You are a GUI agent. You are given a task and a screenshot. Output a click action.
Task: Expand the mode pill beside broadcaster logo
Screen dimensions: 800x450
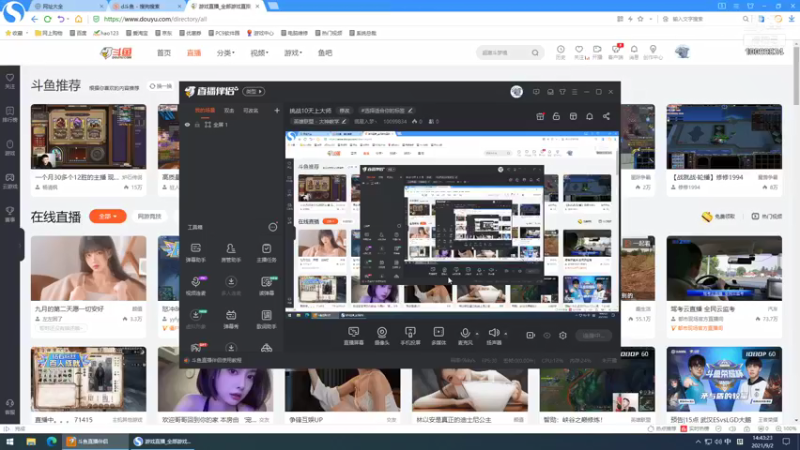click(254, 91)
